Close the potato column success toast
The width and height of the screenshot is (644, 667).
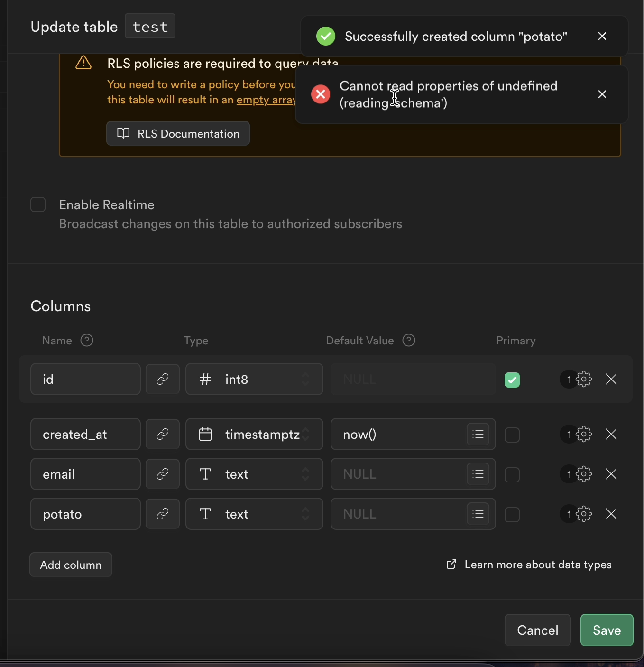pos(602,36)
